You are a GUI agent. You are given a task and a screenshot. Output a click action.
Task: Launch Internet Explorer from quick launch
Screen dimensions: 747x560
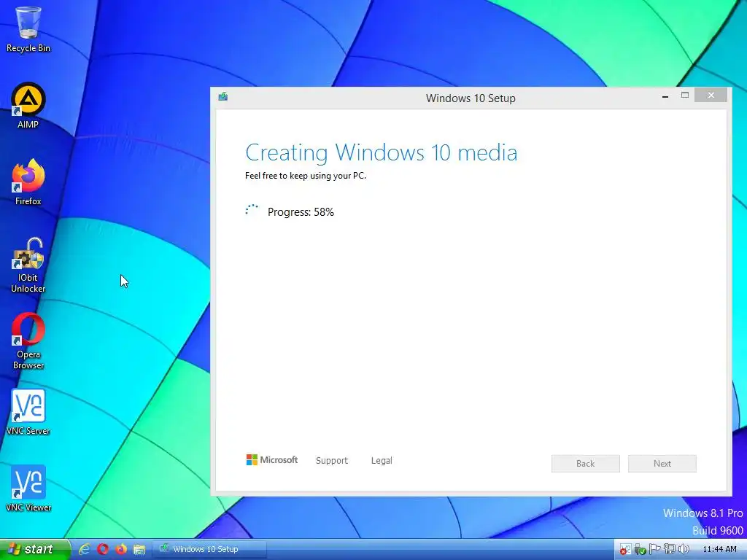point(85,549)
